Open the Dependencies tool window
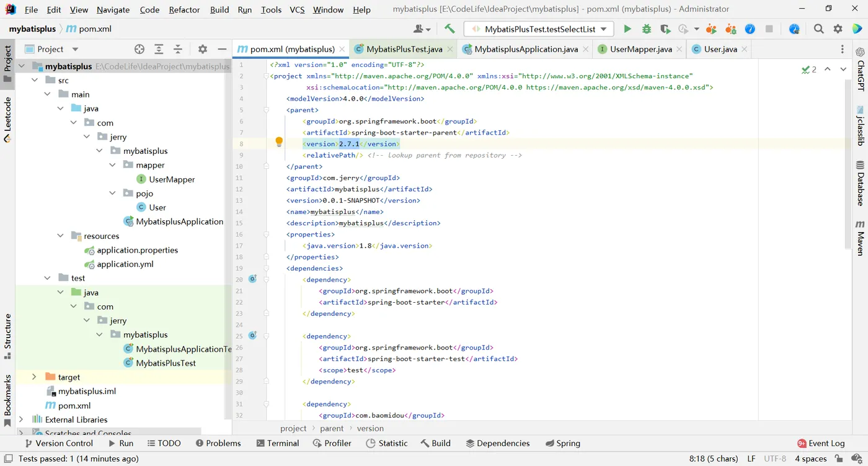Viewport: 868px width, 466px height. pyautogui.click(x=498, y=443)
